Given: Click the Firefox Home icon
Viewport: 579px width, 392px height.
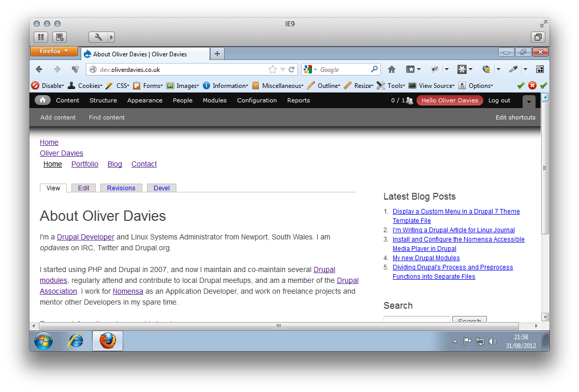Looking at the screenshot, I should tap(392, 69).
